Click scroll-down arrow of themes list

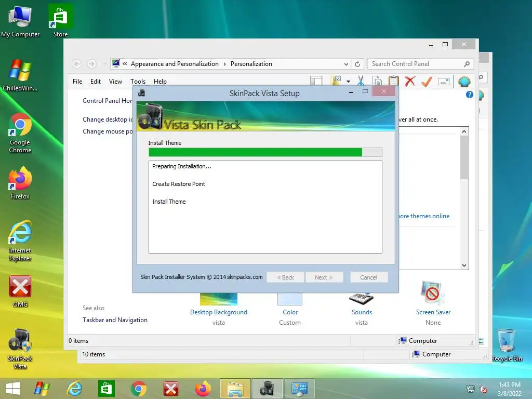point(464,265)
